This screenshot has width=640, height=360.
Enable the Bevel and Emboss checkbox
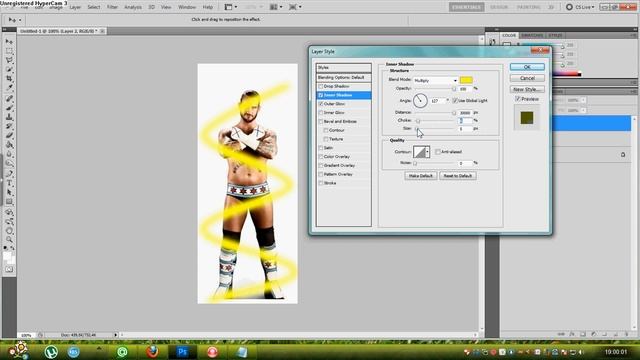(x=321, y=122)
